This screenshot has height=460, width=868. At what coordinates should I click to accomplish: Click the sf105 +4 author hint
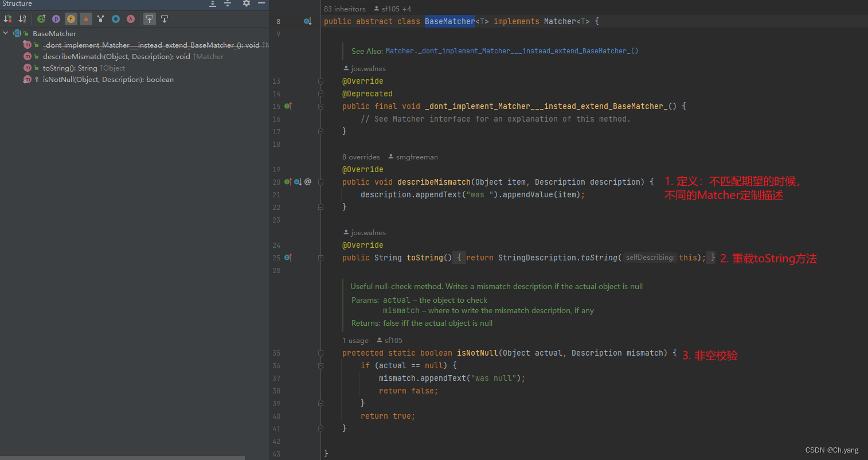pyautogui.click(x=393, y=9)
